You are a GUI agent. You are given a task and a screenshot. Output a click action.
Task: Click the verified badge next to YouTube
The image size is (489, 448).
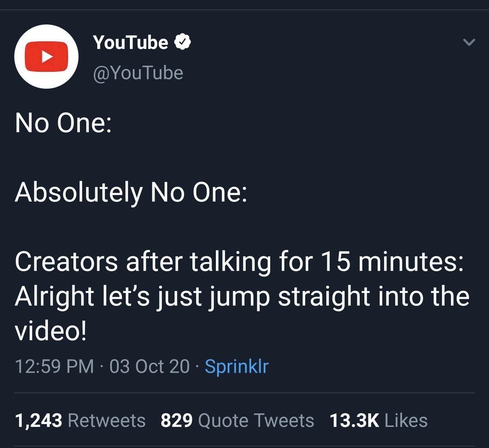coord(183,41)
